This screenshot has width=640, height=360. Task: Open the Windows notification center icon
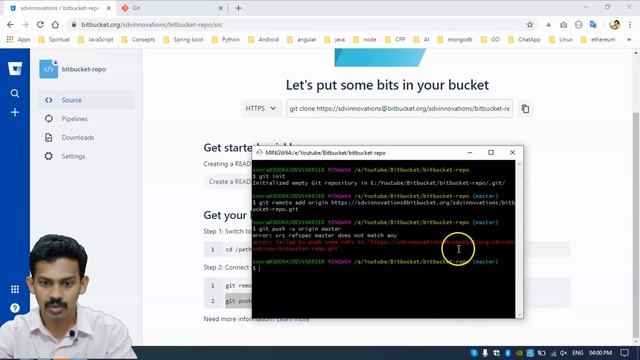624,353
